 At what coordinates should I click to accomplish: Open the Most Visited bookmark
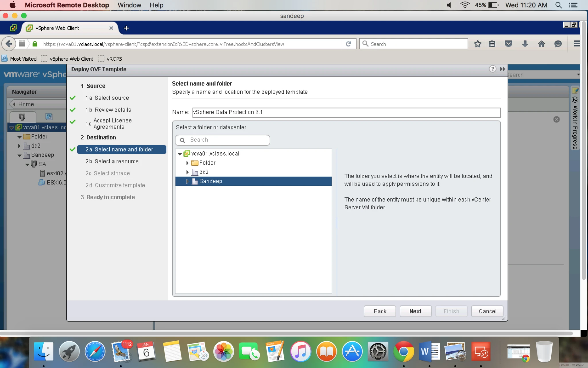(19, 59)
